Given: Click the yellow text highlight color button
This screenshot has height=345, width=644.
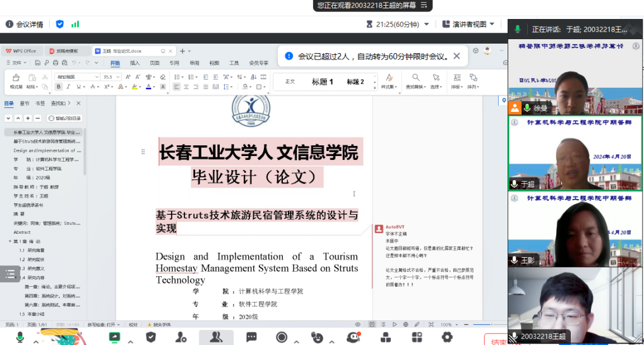Looking at the screenshot, I should point(134,87).
